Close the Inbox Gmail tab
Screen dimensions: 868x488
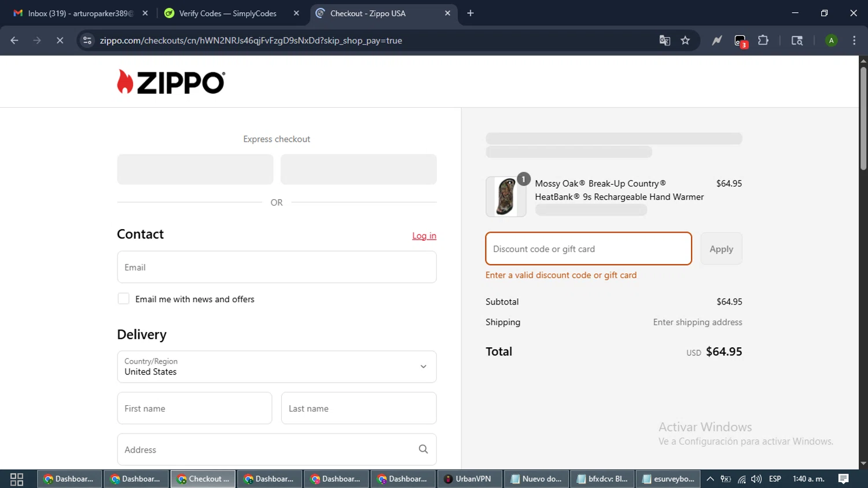click(145, 13)
